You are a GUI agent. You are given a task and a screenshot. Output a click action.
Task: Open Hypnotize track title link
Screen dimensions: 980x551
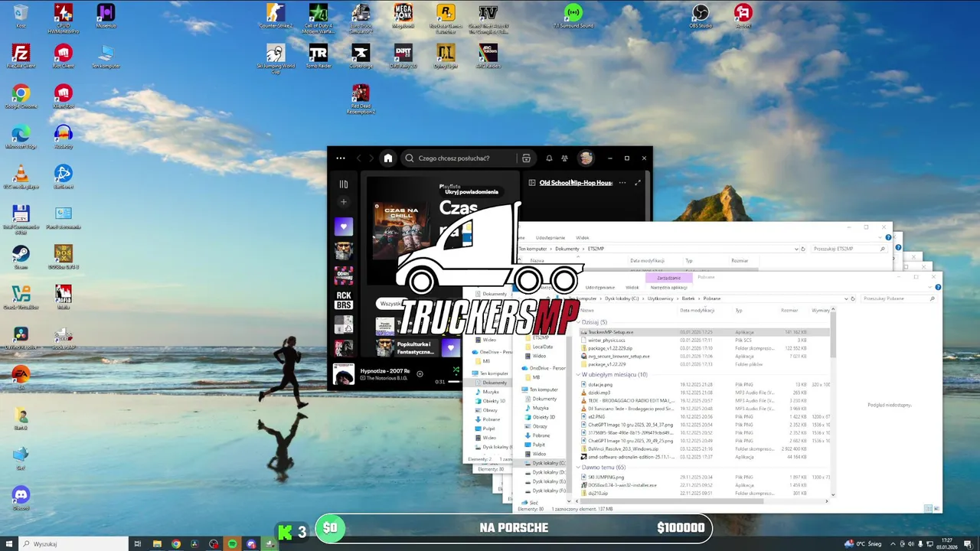(x=385, y=371)
